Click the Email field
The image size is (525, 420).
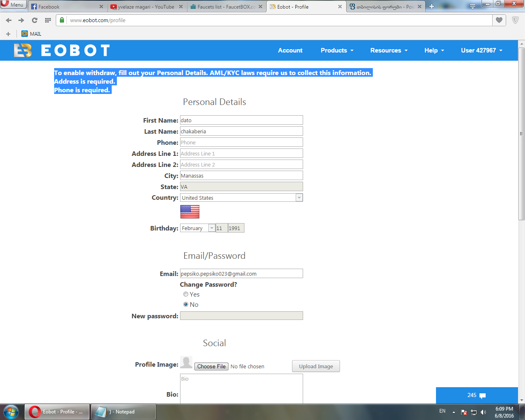pyautogui.click(x=242, y=274)
